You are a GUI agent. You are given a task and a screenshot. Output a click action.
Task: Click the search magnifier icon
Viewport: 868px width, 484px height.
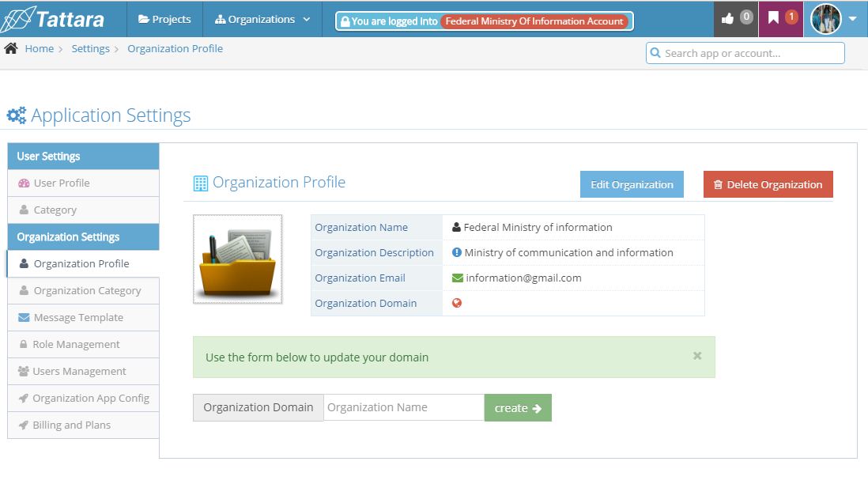pos(655,53)
